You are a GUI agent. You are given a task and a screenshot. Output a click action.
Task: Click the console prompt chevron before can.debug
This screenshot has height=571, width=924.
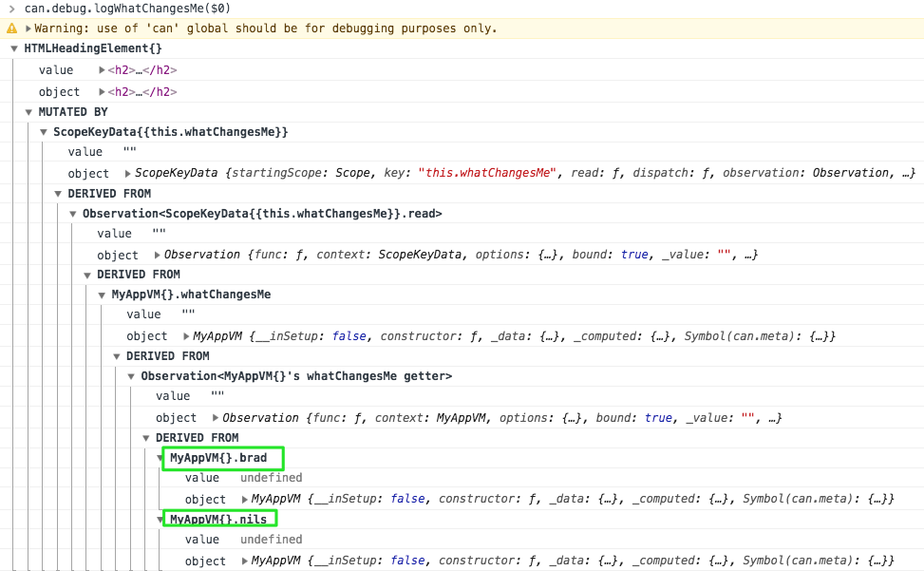[11, 9]
